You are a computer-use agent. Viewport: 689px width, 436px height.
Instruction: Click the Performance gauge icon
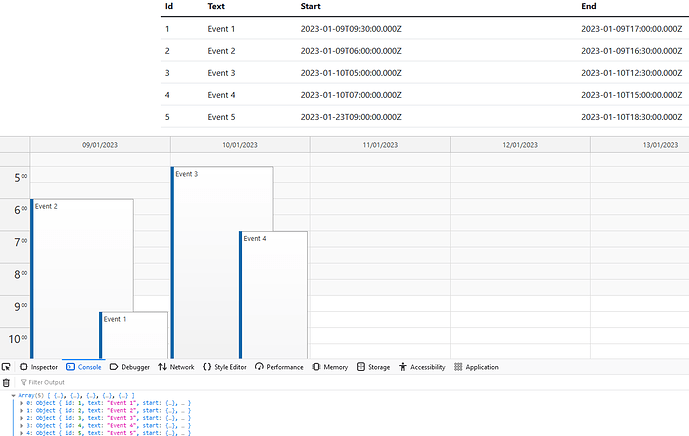click(259, 367)
